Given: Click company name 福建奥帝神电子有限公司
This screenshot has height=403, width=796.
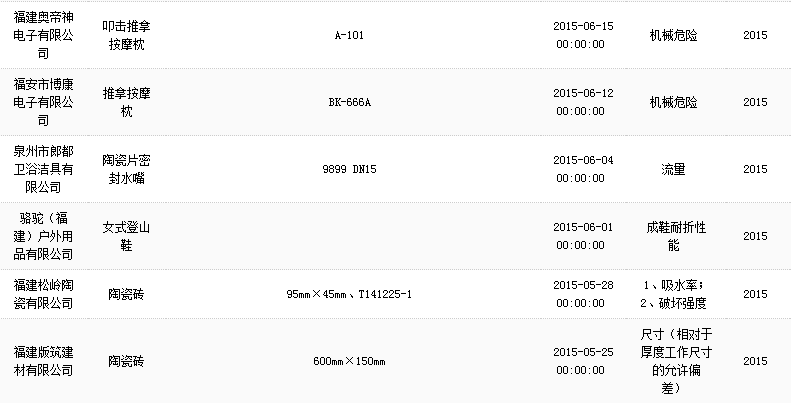Looking at the screenshot, I should tap(43, 35).
